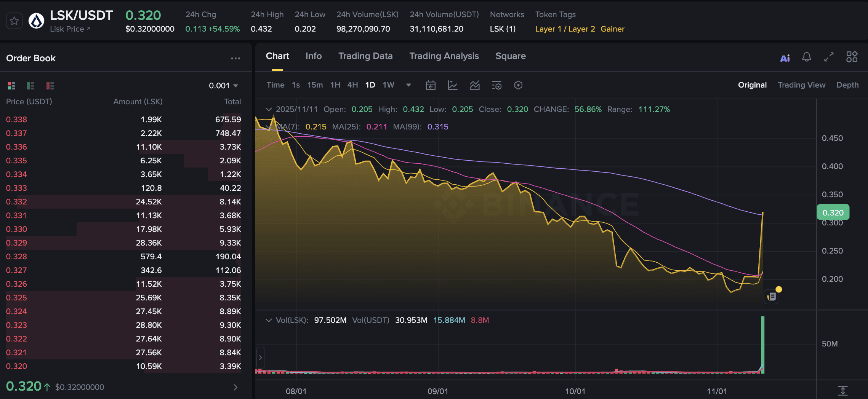The width and height of the screenshot is (868, 399).
Task: Collapse the Vol(LSK) indicator row
Action: click(x=269, y=320)
